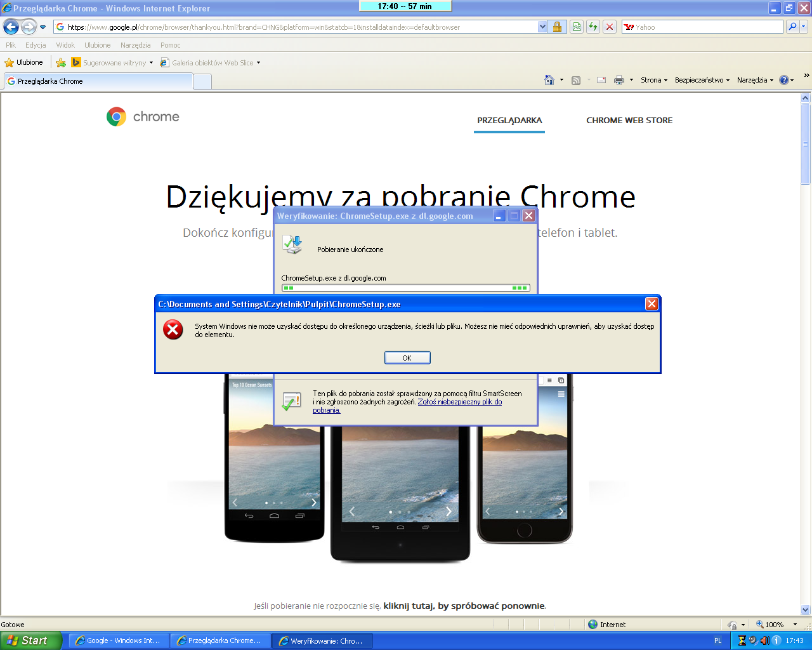The width and height of the screenshot is (812, 650).
Task: Switch to Google - Windows Internet Explorer taskbar button
Action: (119, 640)
